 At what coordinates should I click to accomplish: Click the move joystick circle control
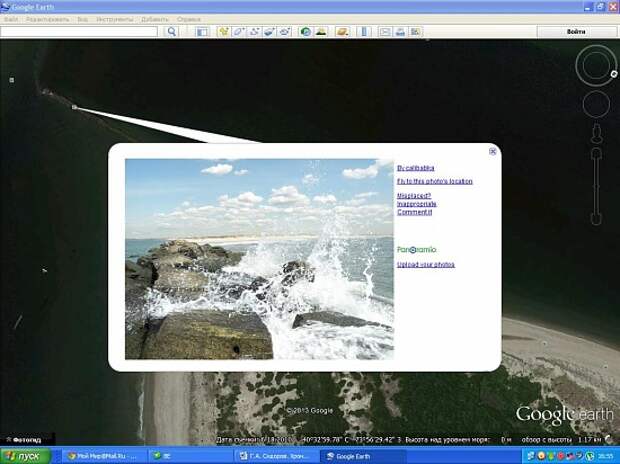(596, 104)
